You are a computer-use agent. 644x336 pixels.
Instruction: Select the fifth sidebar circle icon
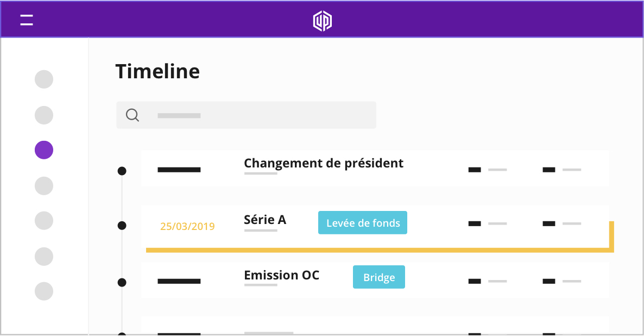tap(44, 220)
